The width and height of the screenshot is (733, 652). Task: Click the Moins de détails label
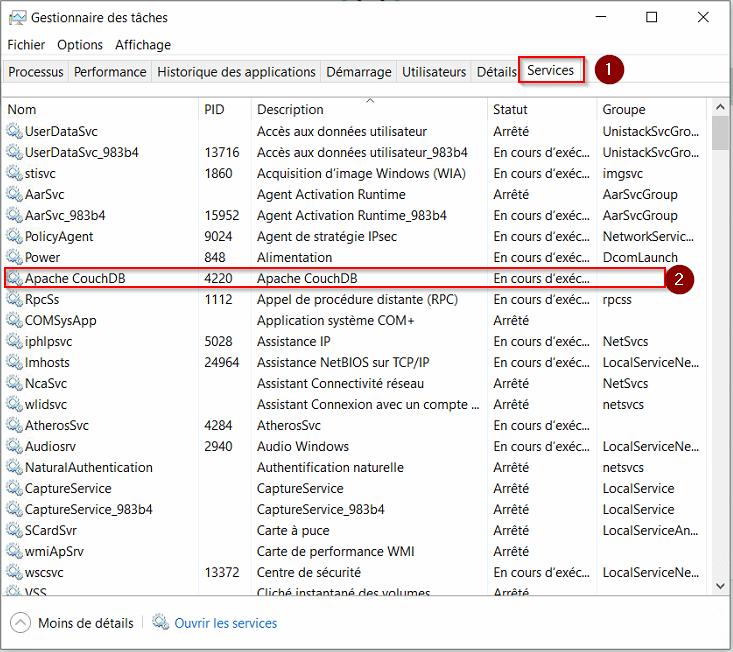coord(86,623)
